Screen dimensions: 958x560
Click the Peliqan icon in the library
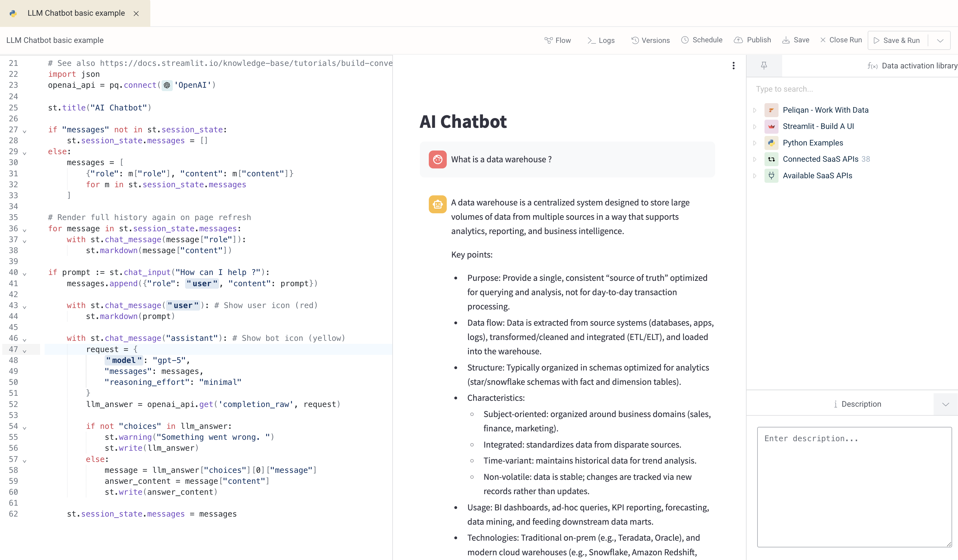pos(771,110)
